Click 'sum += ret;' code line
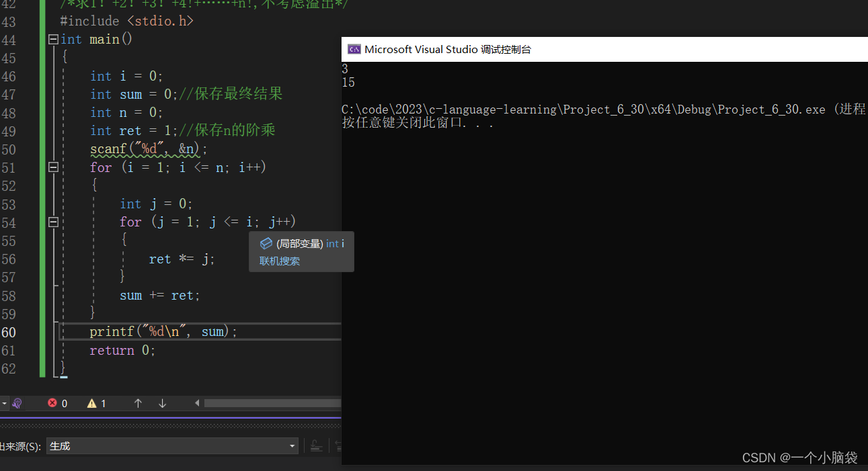 coord(160,295)
